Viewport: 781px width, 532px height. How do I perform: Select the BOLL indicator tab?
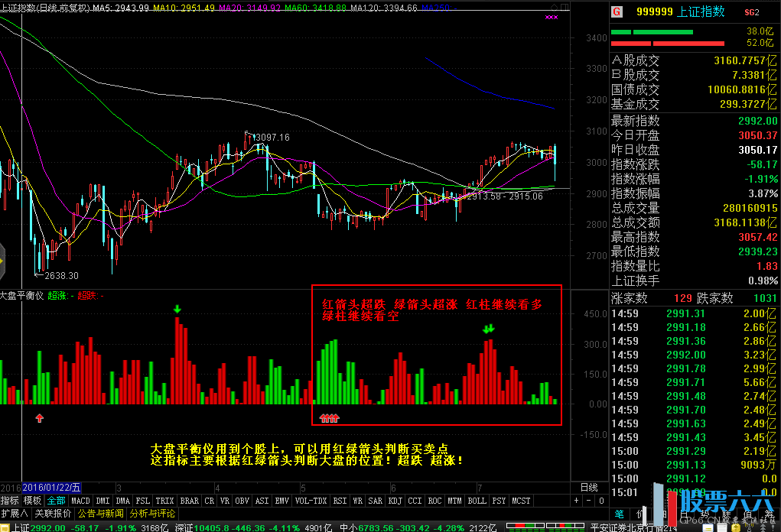point(477,501)
